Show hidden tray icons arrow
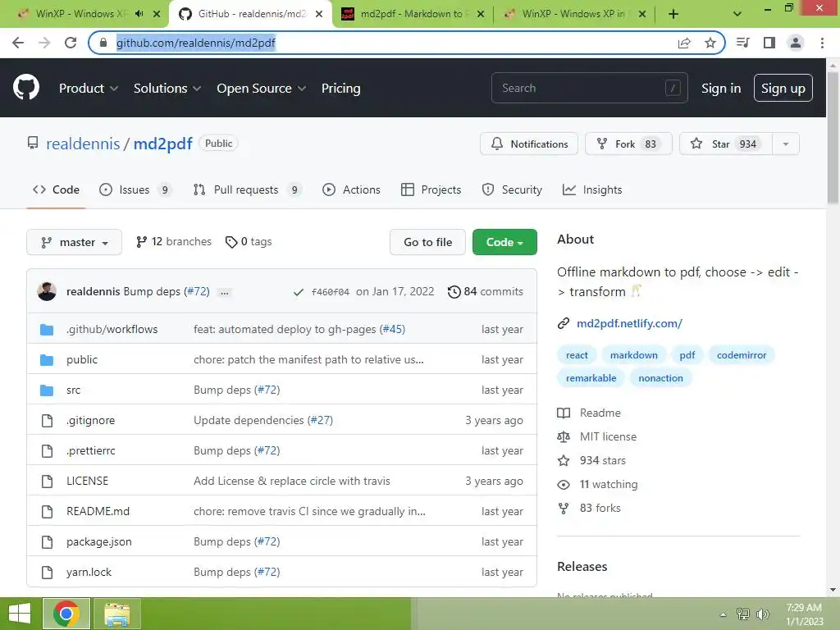Image resolution: width=840 pixels, height=630 pixels. [x=724, y=614]
